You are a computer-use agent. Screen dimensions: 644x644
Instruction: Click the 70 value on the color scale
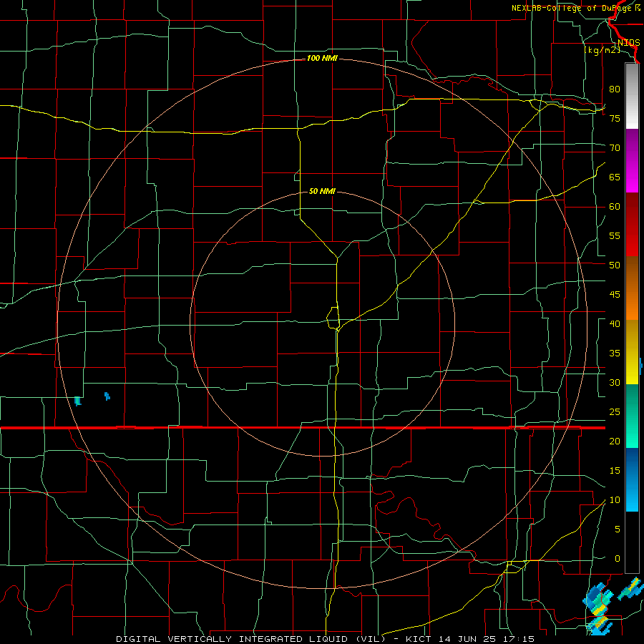point(615,148)
